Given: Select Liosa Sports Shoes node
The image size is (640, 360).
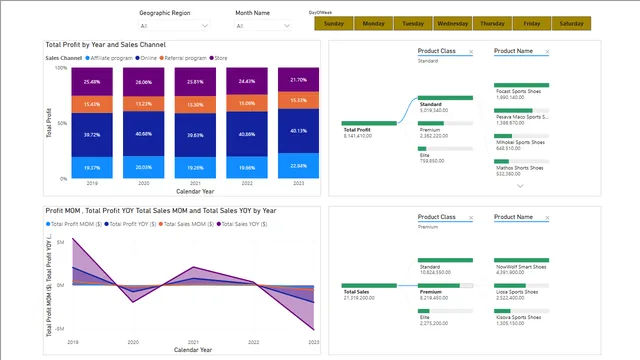Looking at the screenshot, I should (522, 286).
